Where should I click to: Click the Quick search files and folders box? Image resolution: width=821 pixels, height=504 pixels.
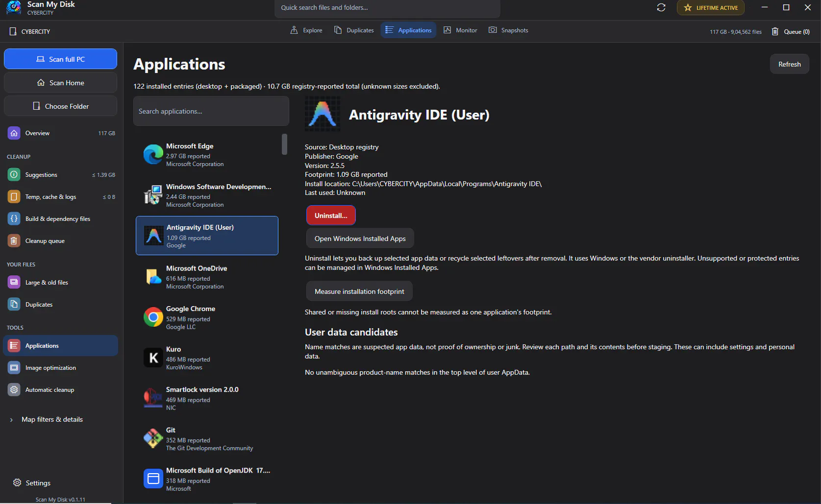click(x=387, y=8)
